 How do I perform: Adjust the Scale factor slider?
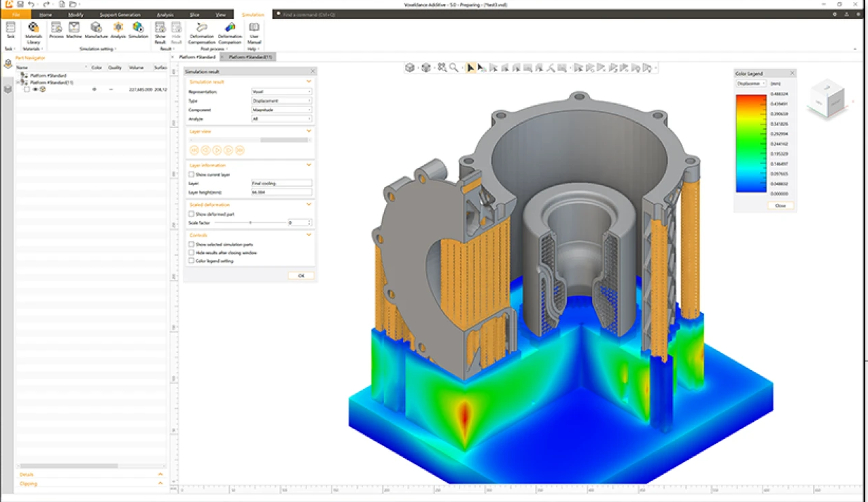pos(250,222)
